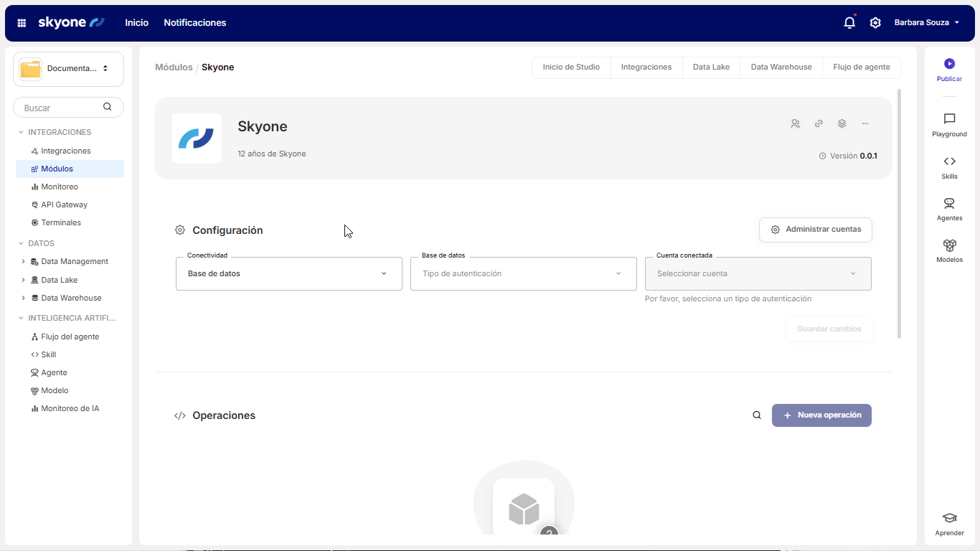This screenshot has height=551, width=980.
Task: Open the notifications bell icon
Action: click(849, 23)
